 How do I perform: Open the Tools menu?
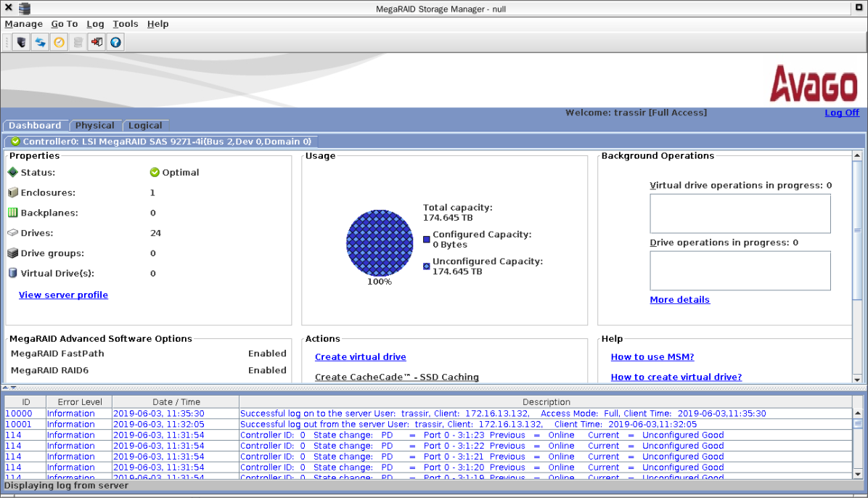click(x=125, y=24)
